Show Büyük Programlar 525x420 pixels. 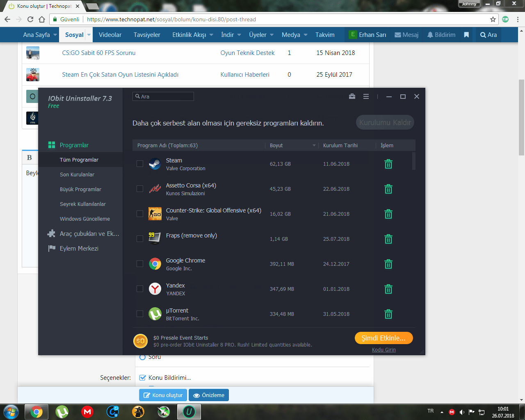pos(80,189)
